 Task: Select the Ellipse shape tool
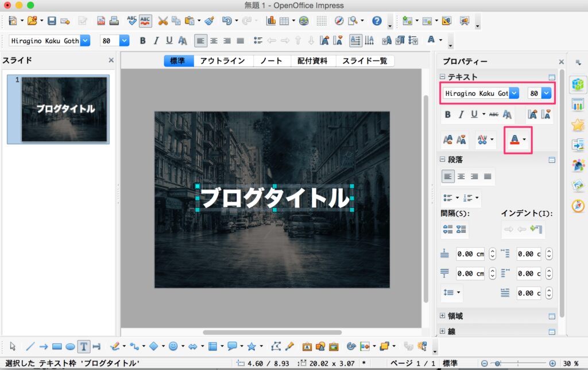70,346
